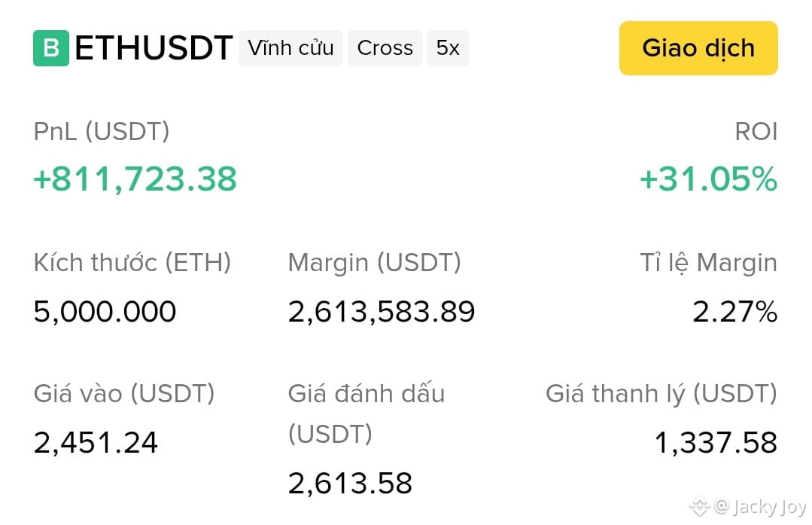This screenshot has height=525, width=812.
Task: Tap the Margin (USDT) label
Action: point(375,262)
